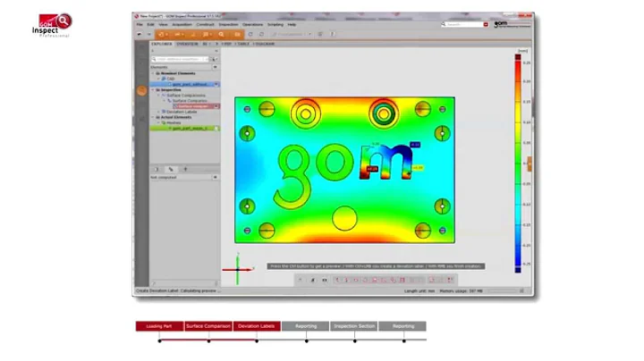This screenshot has height=361, width=644.
Task: Click the blue deviation label above the m letter
Action: [415, 145]
